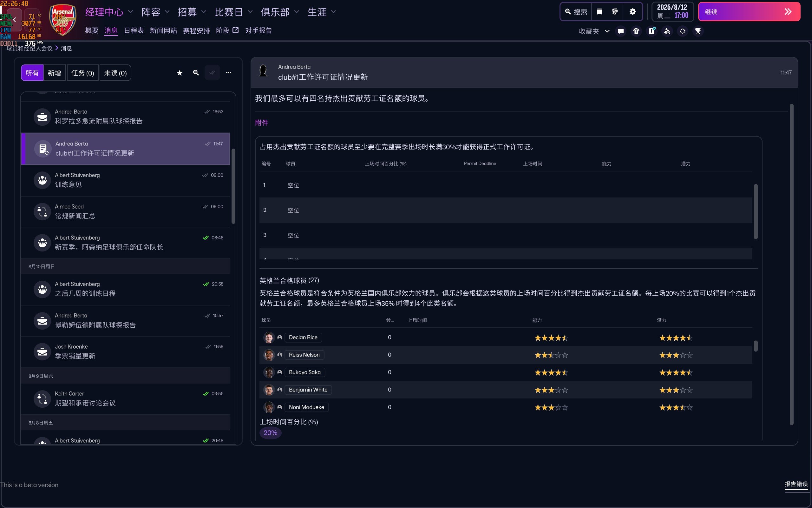Click the 20% playing time value
The image size is (812, 508).
point(271,433)
